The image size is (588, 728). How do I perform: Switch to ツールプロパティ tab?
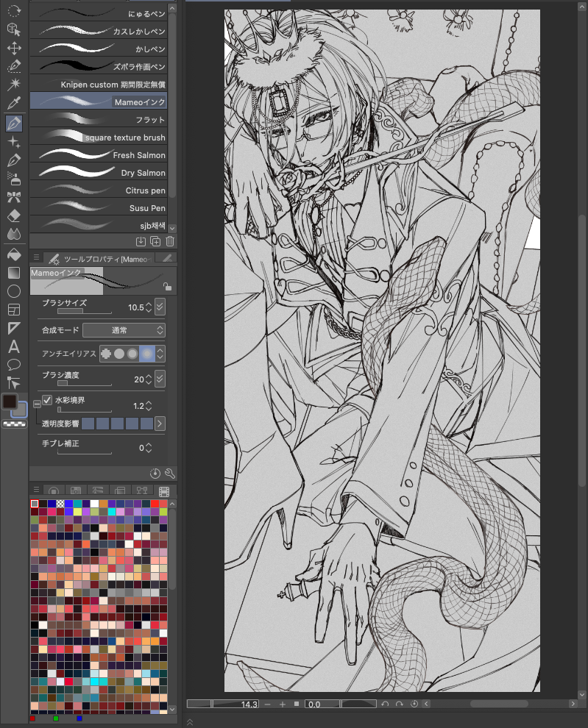coord(99,259)
